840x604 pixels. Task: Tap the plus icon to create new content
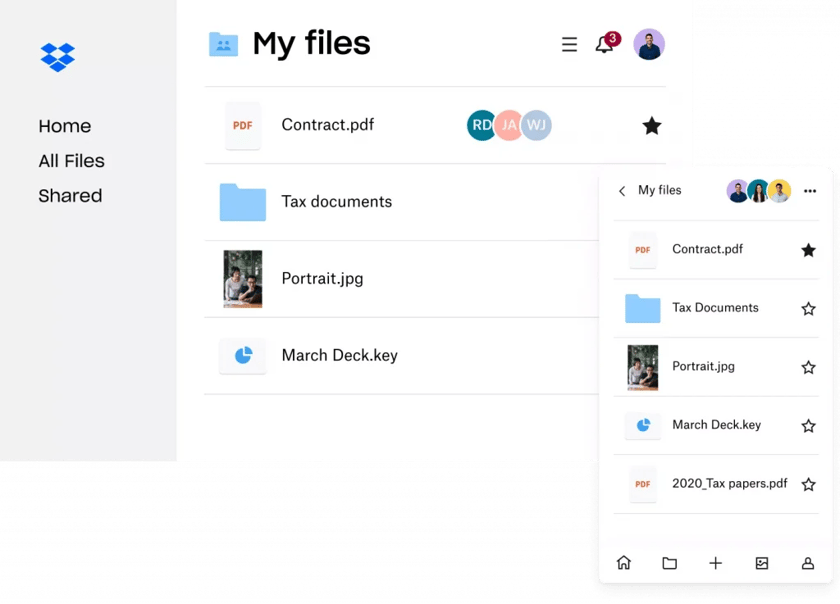point(716,563)
